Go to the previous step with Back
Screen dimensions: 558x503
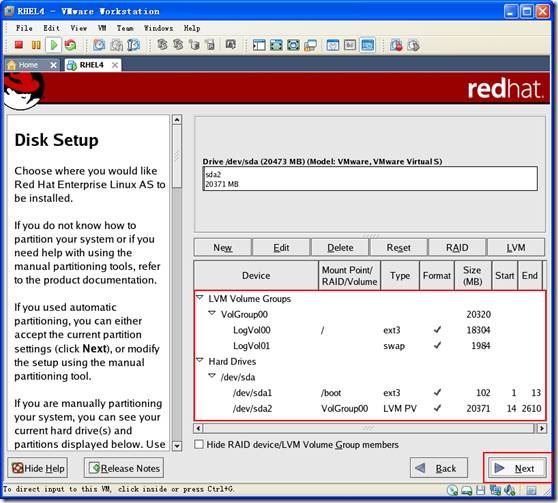tap(439, 468)
